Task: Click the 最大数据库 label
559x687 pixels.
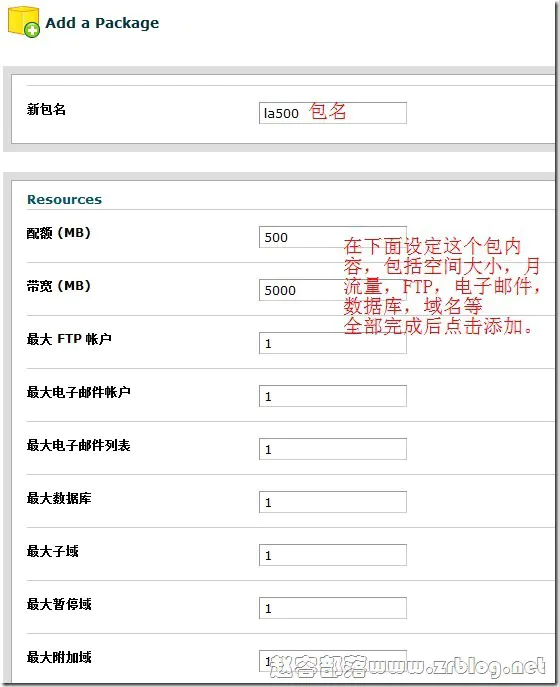Action: pyautogui.click(x=59, y=498)
